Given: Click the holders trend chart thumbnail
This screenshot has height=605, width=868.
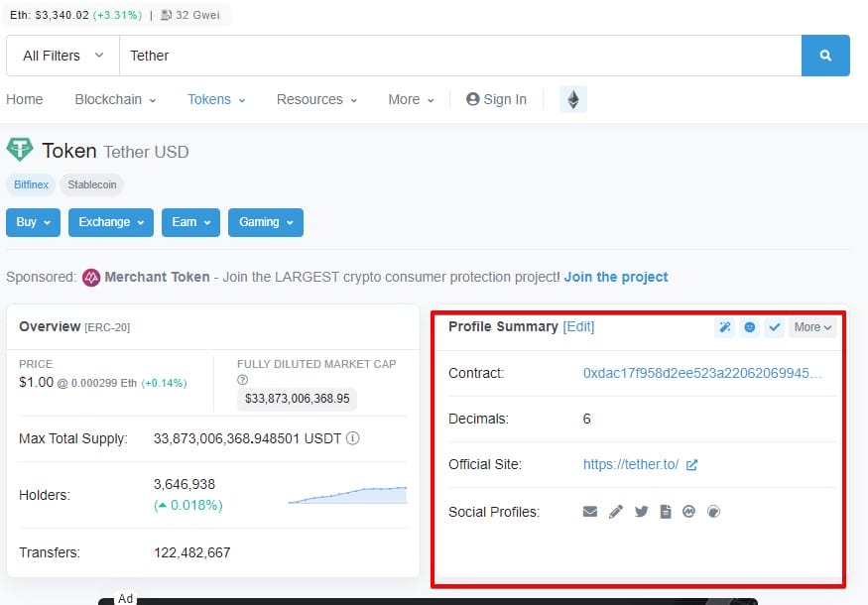Looking at the screenshot, I should click(x=347, y=495).
